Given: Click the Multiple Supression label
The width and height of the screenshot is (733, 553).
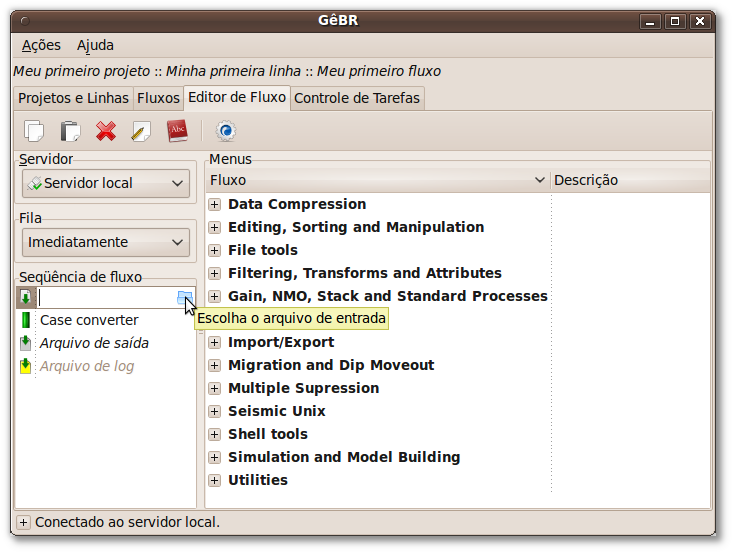Looking at the screenshot, I should click(x=303, y=388).
